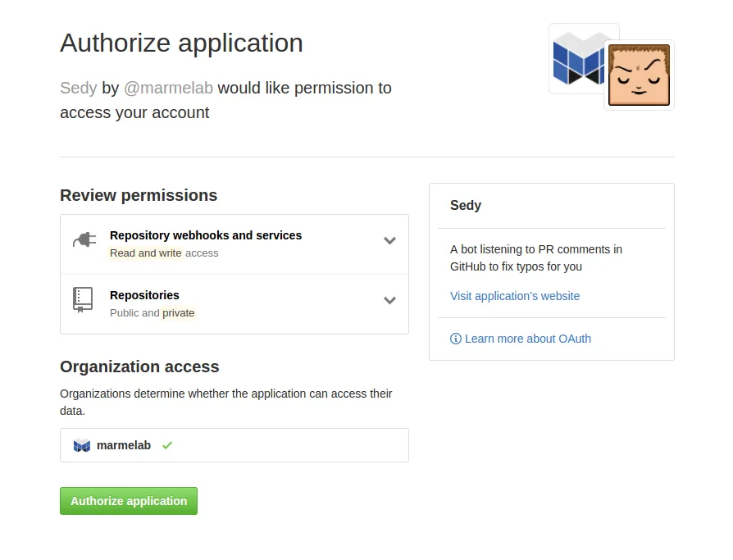Viewport: 733px width, 560px height.
Task: Click the info icon beside Learn more
Action: [455, 339]
